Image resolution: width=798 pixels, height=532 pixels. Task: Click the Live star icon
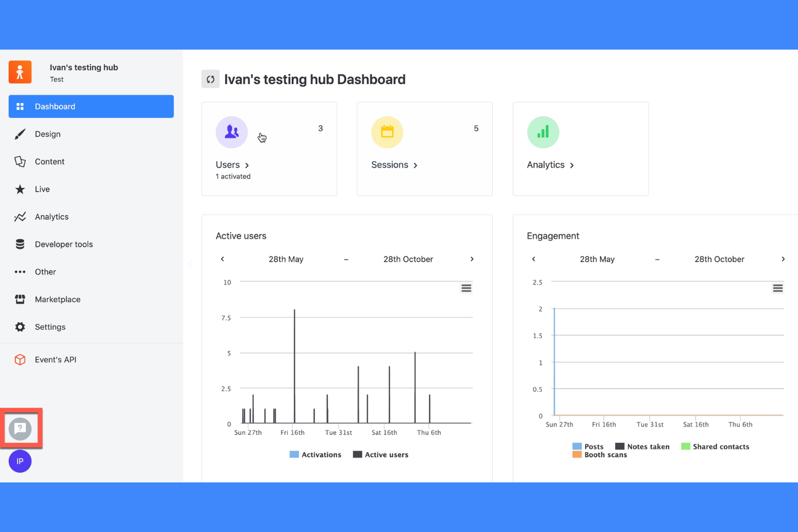pos(20,189)
